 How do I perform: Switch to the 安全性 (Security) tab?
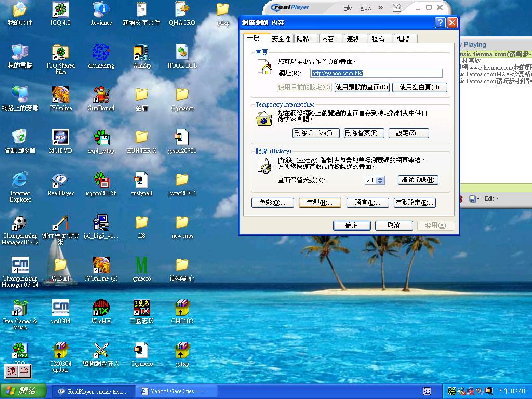tap(281, 38)
